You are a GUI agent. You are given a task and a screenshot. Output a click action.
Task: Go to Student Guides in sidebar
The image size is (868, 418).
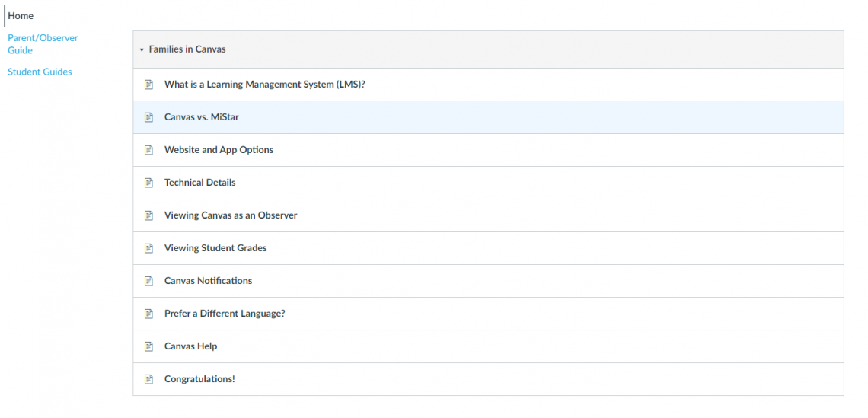click(40, 72)
